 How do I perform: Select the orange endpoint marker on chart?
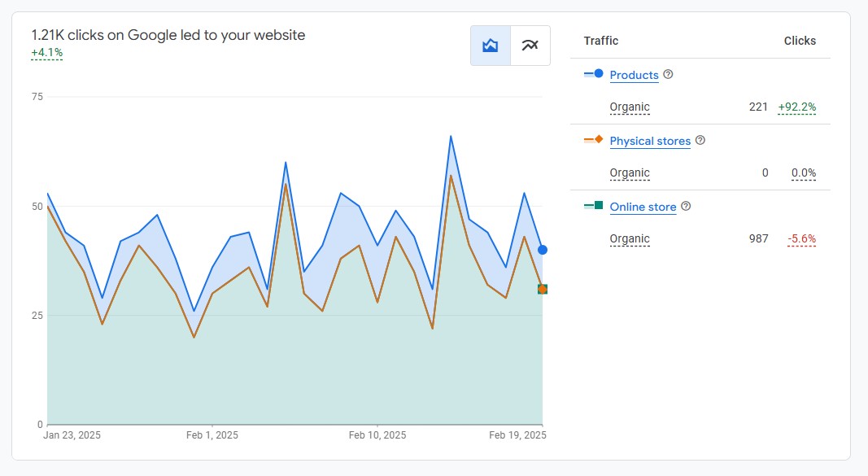coord(543,289)
